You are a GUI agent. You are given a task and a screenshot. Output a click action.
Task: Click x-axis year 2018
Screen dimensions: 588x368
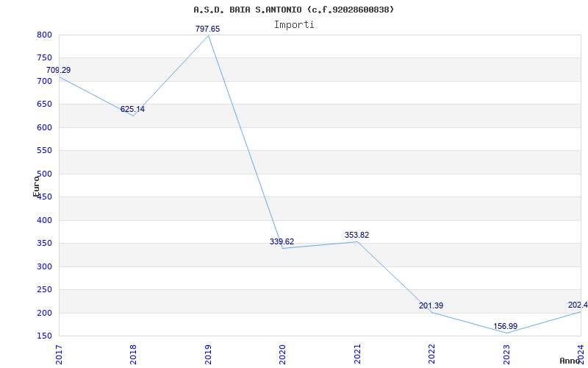click(133, 355)
